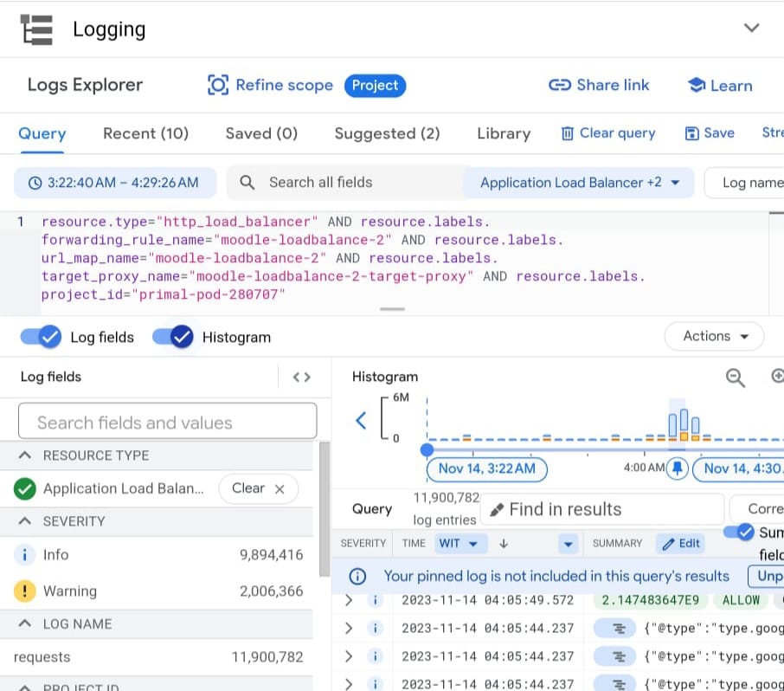Click the green check beside Application Load Balancer
The image size is (784, 691).
(x=24, y=488)
